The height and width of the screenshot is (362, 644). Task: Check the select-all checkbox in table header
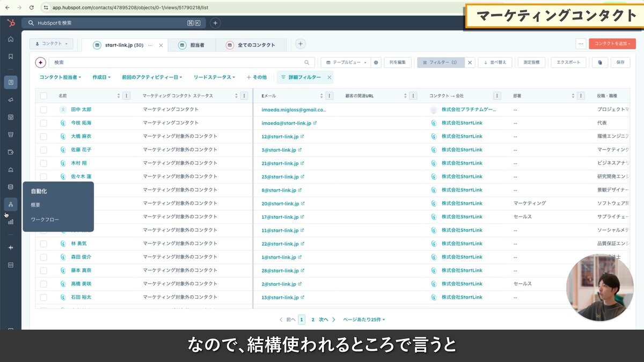[43, 95]
